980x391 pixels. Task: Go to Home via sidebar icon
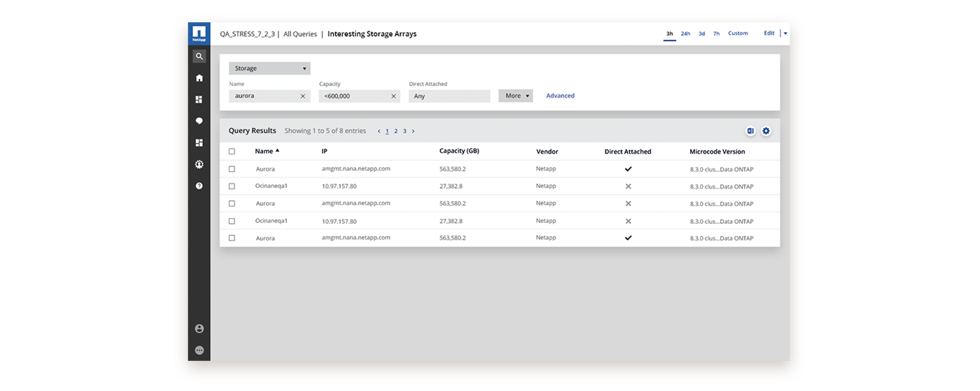click(199, 78)
